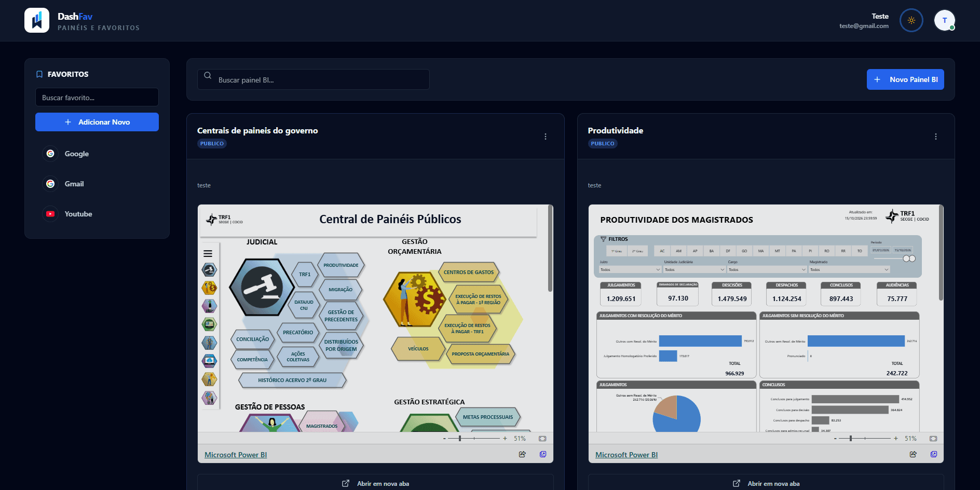Select the cloud laptop icon in report sidebar

point(209,361)
